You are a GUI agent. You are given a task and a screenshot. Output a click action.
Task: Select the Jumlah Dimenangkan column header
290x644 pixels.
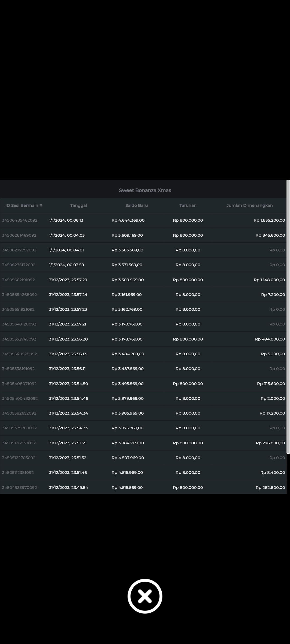pyautogui.click(x=249, y=205)
